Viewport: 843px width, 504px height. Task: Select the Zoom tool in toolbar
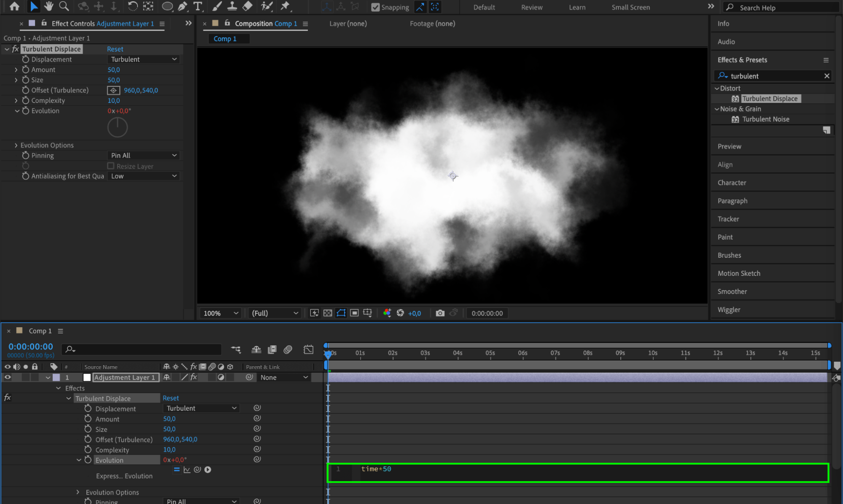(64, 6)
